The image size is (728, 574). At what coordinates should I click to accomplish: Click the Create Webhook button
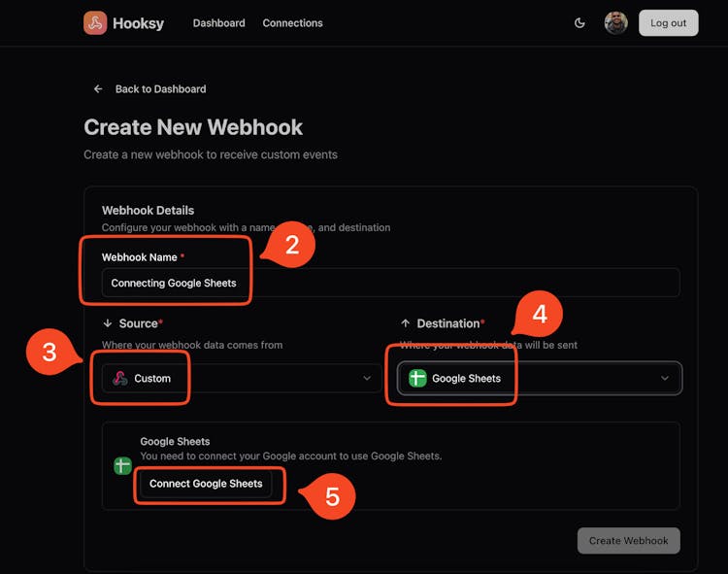click(x=629, y=541)
